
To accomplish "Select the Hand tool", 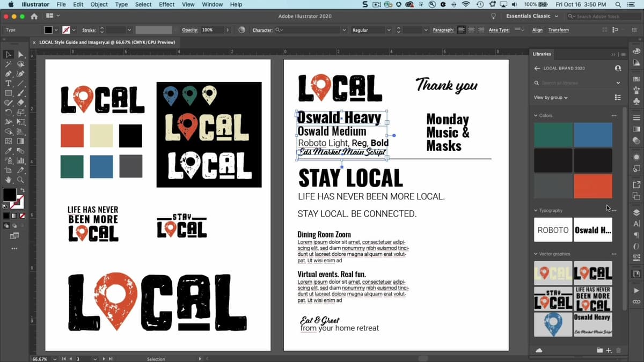I will tap(8, 180).
